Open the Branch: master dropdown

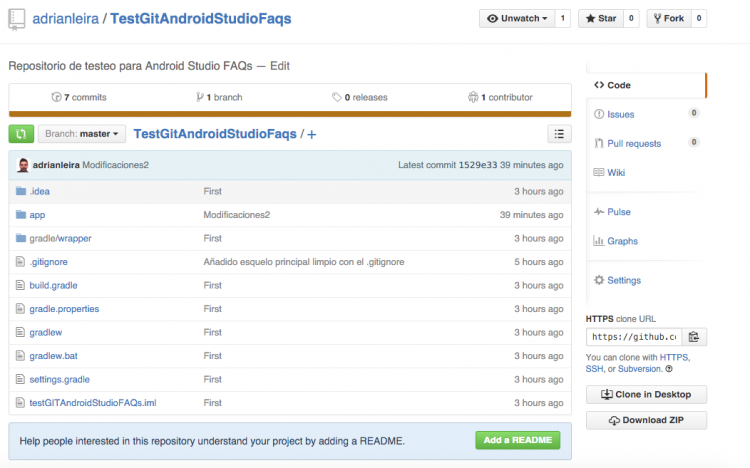82,134
